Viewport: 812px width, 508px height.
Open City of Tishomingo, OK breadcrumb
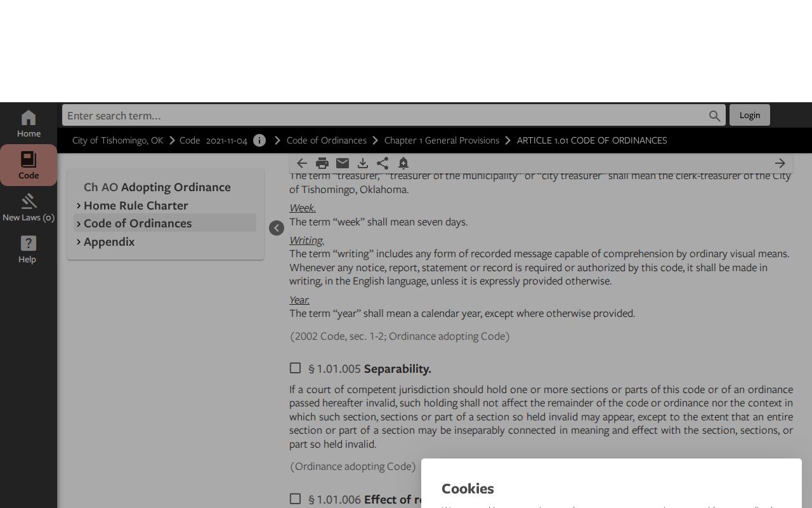click(117, 140)
